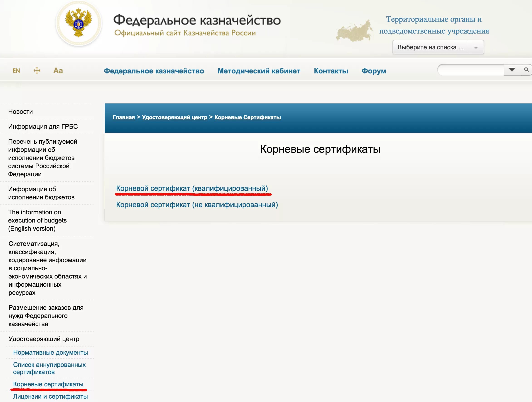Open 'The information on execution of budgets' item
Viewport: 532px width, 402px height.
click(x=37, y=220)
